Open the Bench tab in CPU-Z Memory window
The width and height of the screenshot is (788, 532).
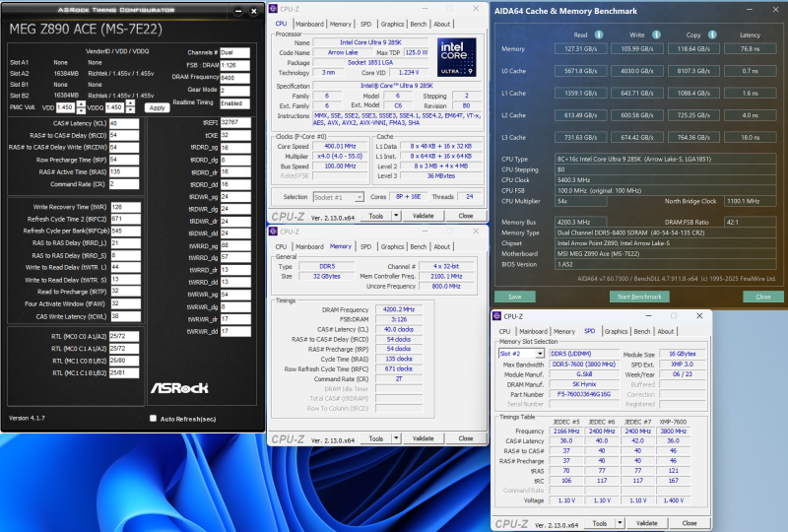(419, 246)
